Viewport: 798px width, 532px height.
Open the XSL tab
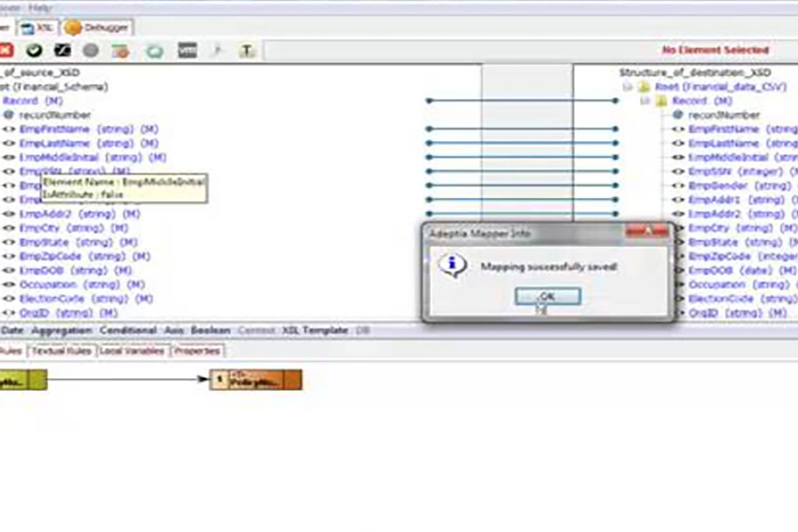38,28
